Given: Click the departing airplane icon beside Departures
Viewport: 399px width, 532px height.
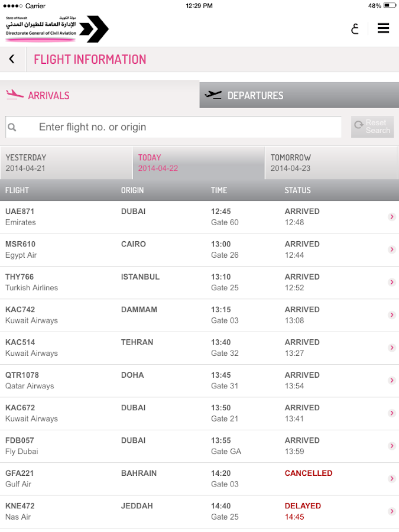Looking at the screenshot, I should [x=214, y=95].
